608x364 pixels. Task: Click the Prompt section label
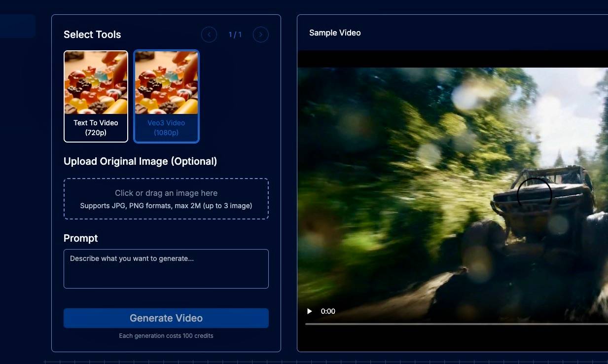81,238
